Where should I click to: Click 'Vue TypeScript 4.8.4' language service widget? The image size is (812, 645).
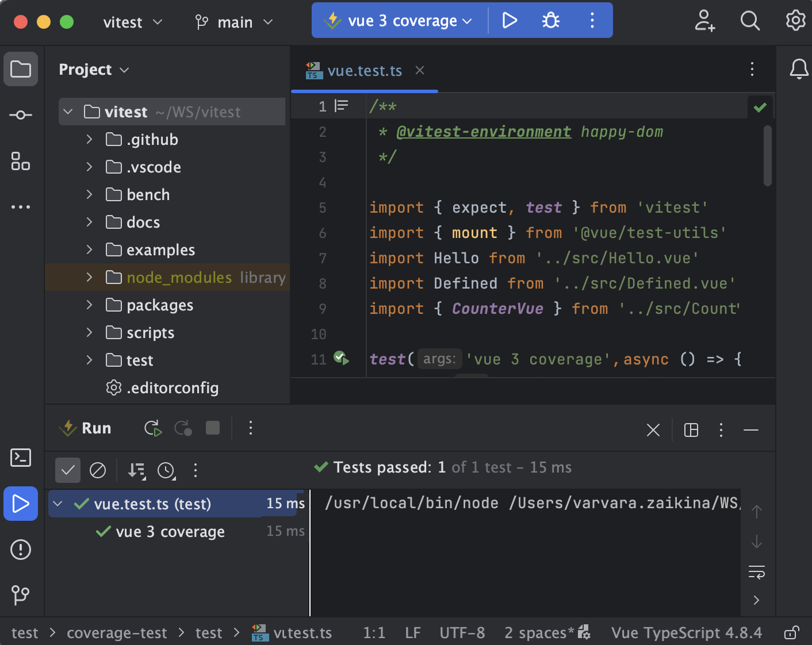click(687, 633)
